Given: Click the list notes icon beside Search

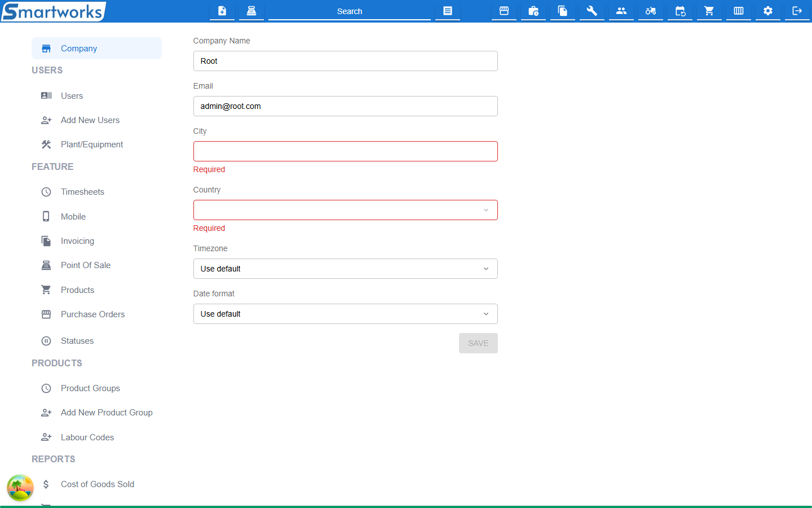Looking at the screenshot, I should [448, 11].
